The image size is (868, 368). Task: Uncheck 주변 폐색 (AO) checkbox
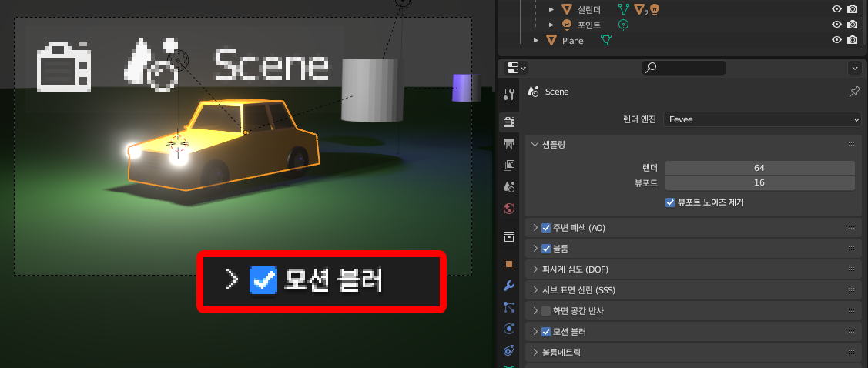pos(546,228)
